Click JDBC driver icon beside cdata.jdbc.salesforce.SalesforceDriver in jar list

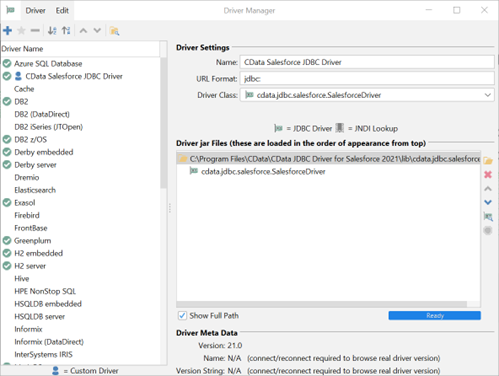(x=194, y=171)
